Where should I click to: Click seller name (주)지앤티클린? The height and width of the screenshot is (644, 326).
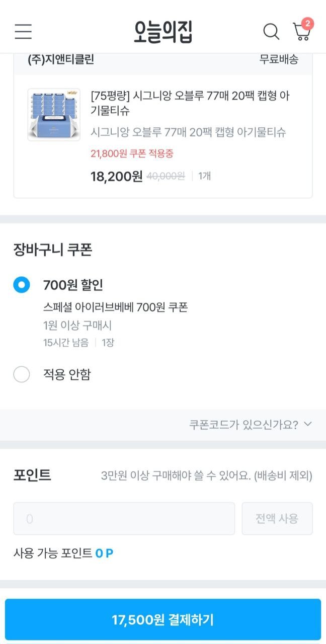61,59
